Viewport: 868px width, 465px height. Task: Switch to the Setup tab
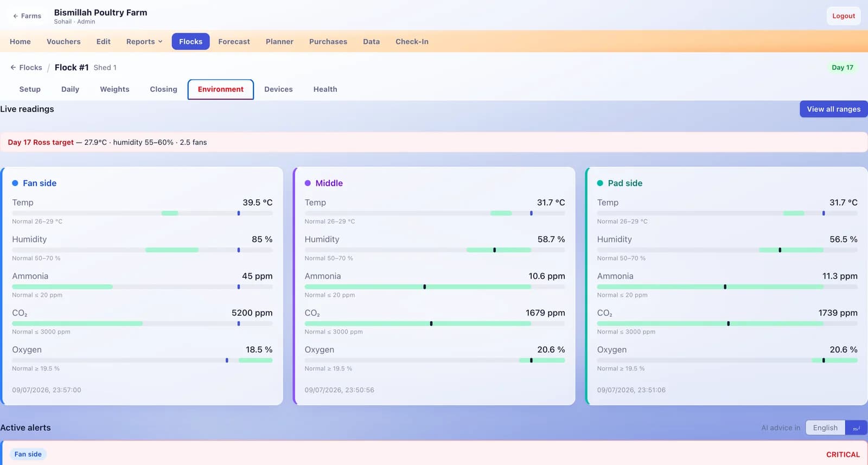30,89
